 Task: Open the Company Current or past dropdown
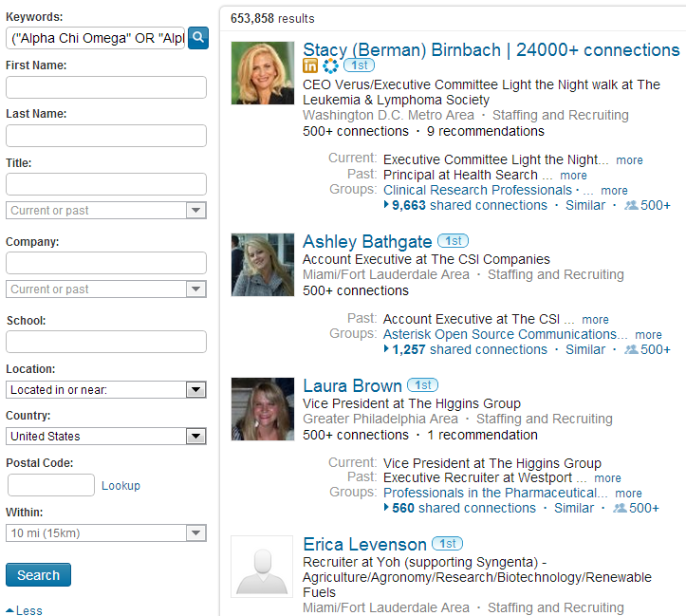pos(106,289)
